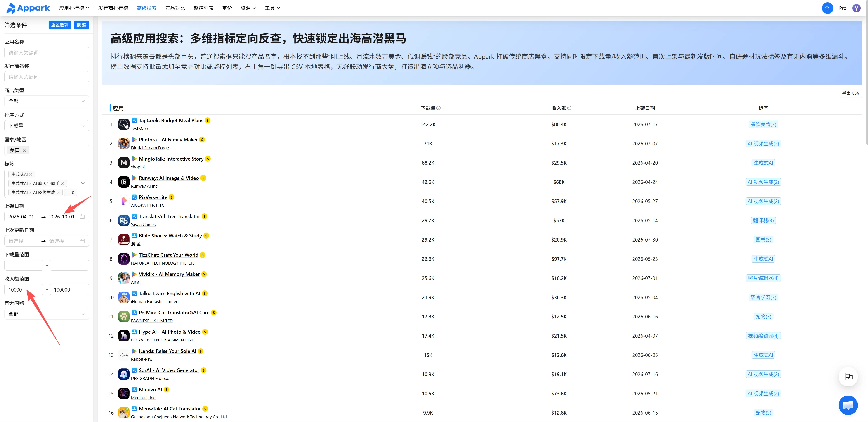The image size is (868, 422).
Task: Click the PixVerse Lite app icon
Action: 124,201
